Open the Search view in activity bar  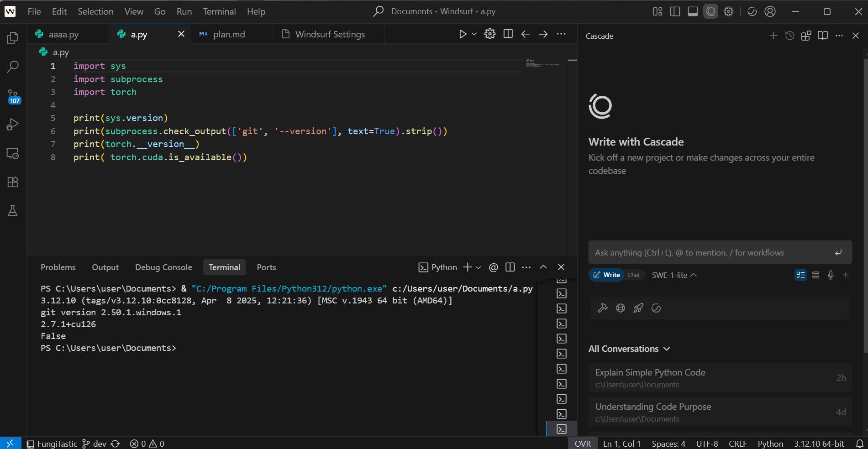tap(13, 67)
